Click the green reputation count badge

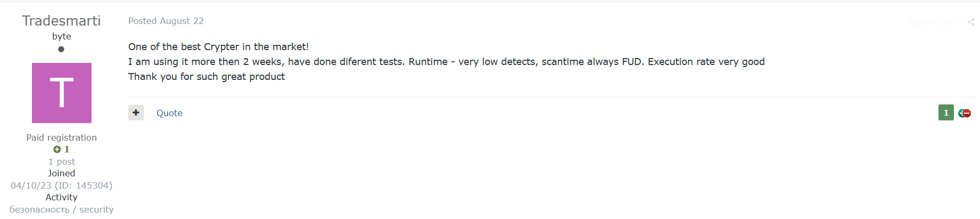[946, 112]
